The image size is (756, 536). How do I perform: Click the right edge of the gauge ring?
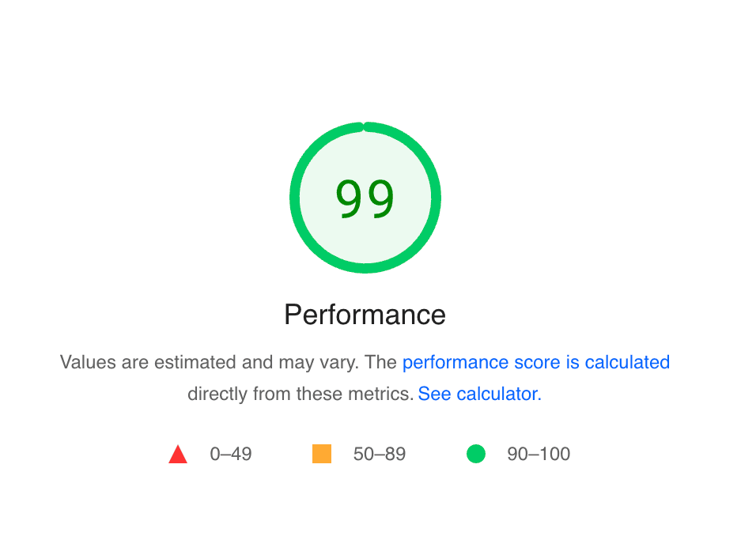(436, 198)
